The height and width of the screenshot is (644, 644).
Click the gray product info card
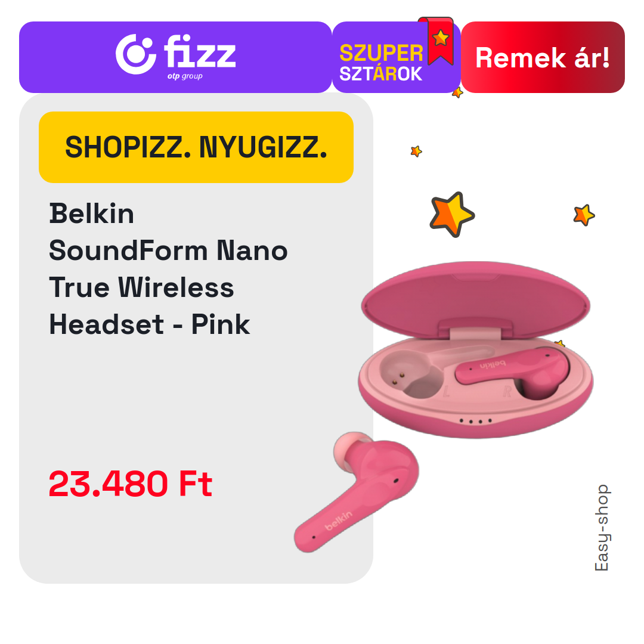tap(196, 339)
